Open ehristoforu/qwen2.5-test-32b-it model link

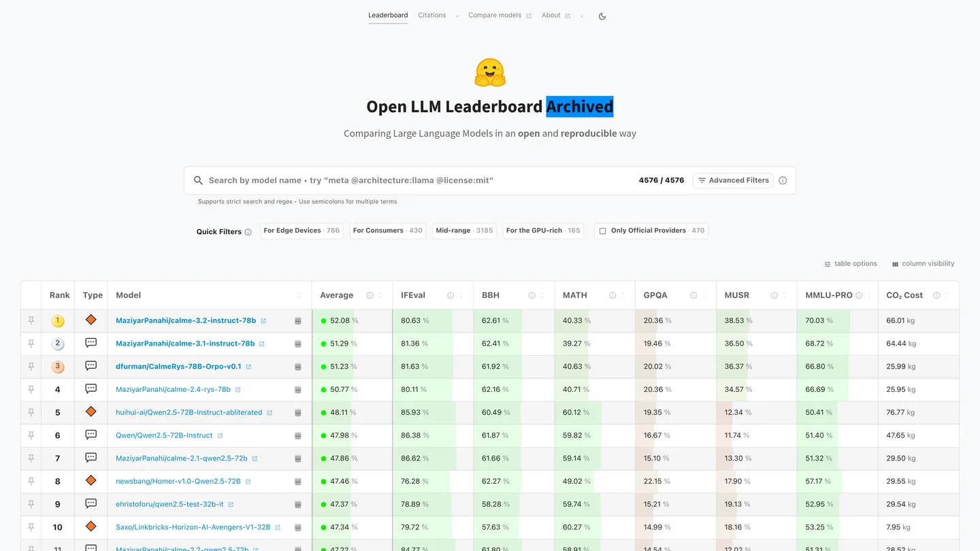coord(169,504)
